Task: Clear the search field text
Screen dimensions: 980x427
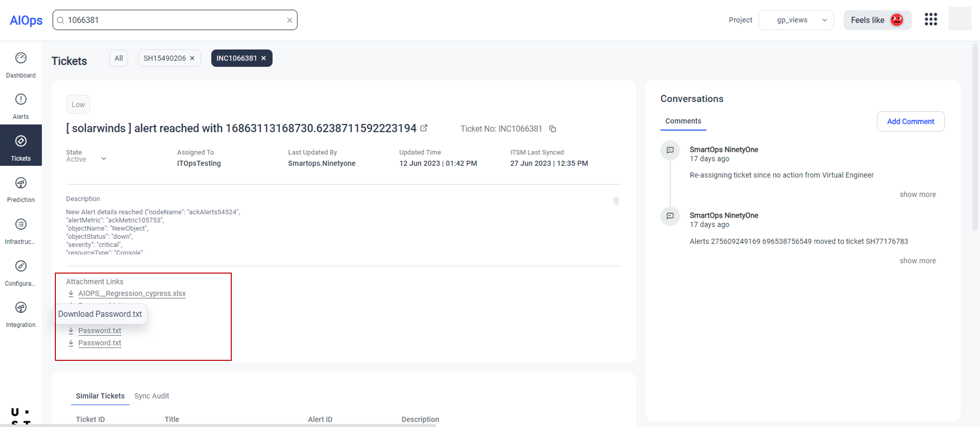Action: [290, 20]
